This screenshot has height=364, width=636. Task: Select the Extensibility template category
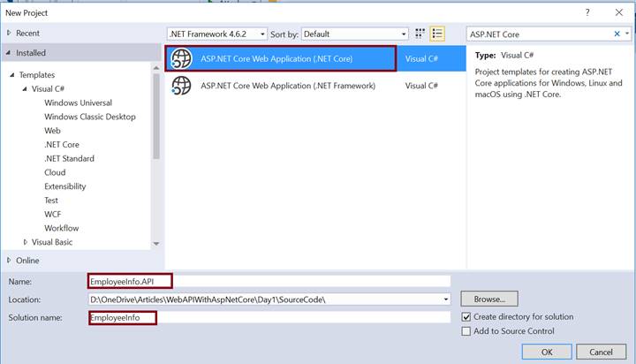[x=64, y=186]
